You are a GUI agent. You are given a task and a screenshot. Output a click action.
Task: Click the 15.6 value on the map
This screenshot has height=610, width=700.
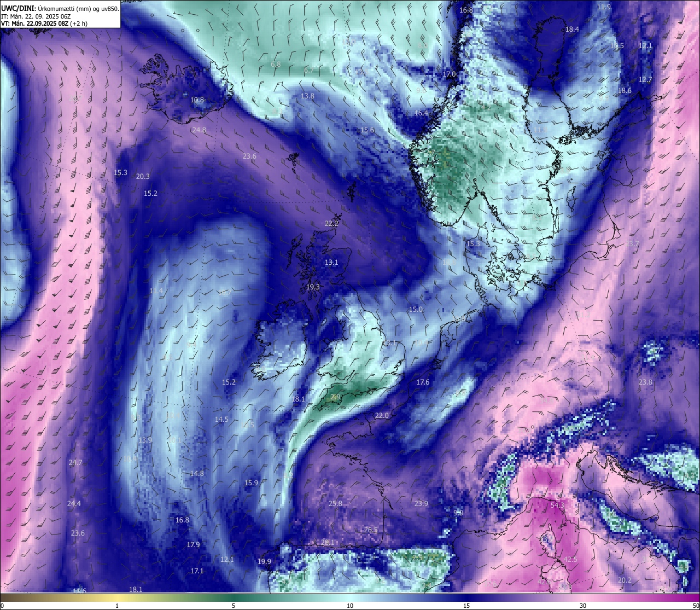(x=367, y=130)
